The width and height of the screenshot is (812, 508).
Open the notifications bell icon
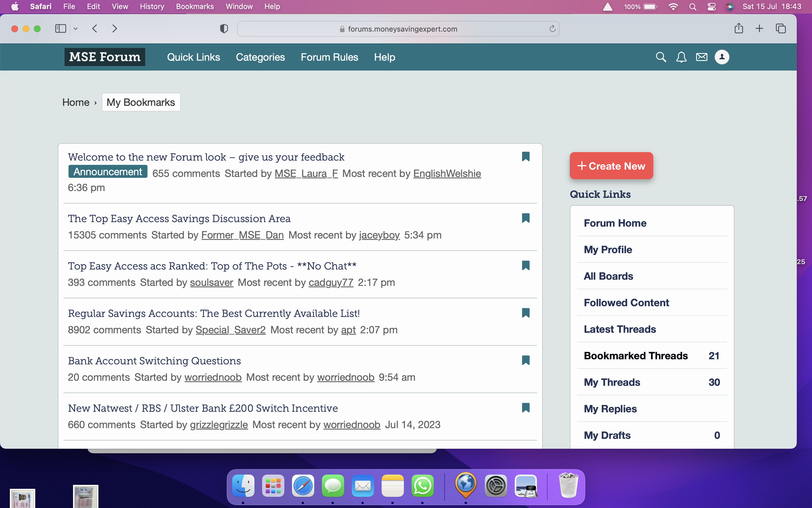point(681,57)
